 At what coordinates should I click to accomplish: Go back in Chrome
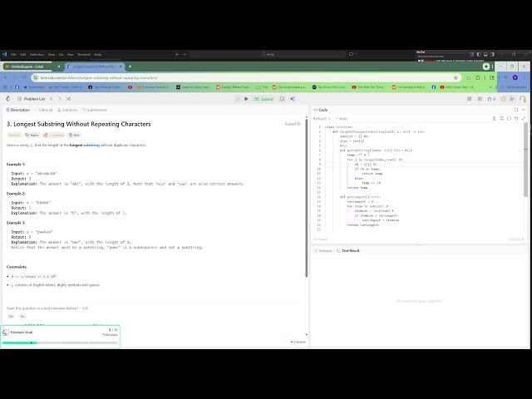pyautogui.click(x=6, y=77)
